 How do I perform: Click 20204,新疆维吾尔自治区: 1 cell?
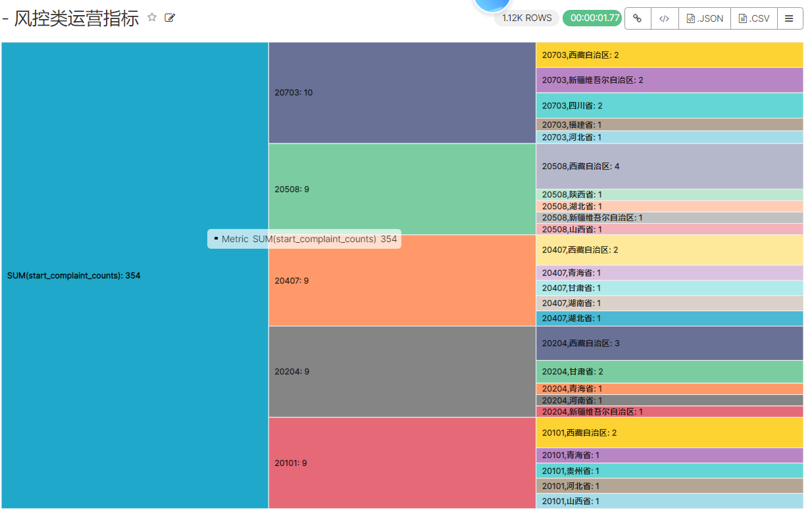pyautogui.click(x=670, y=412)
